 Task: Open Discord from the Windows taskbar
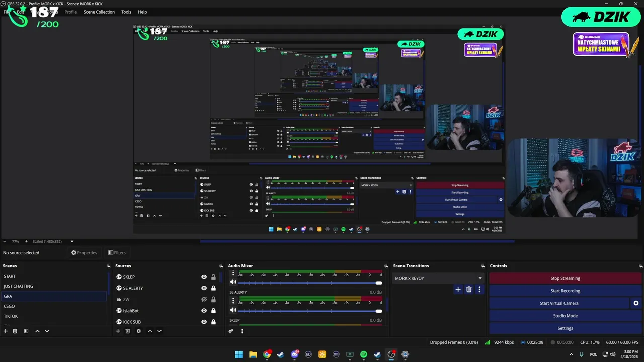[x=295, y=354]
